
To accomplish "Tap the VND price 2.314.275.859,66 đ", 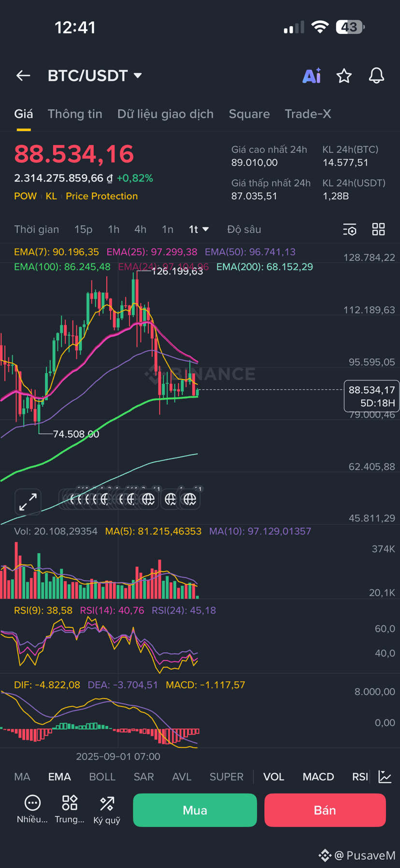I will coord(63,178).
